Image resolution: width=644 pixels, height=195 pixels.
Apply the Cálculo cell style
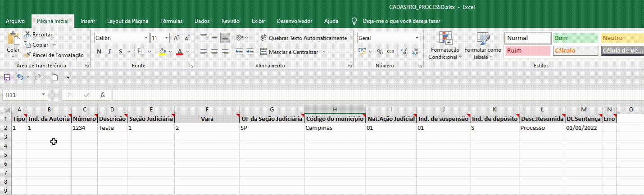[575, 51]
